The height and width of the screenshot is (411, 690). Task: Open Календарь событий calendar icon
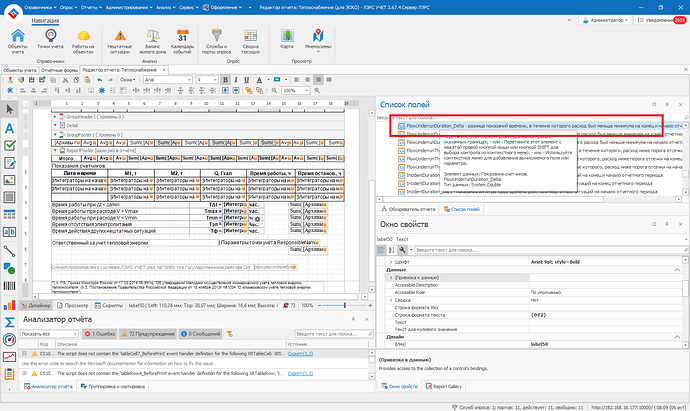tap(182, 41)
